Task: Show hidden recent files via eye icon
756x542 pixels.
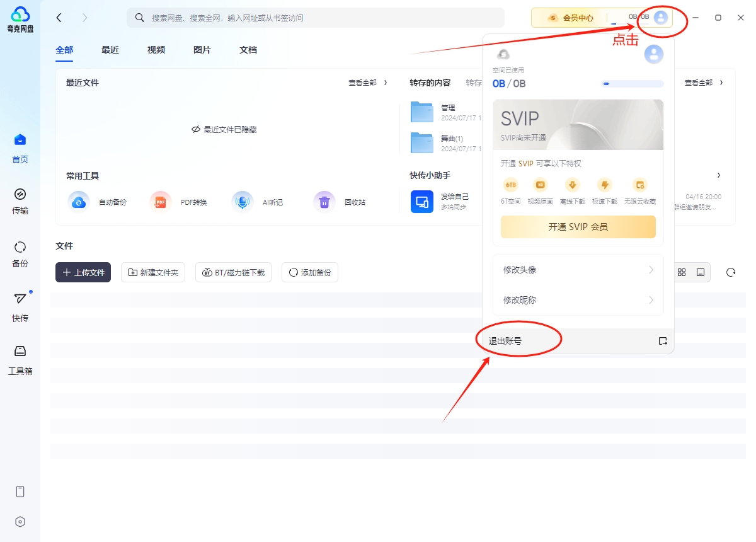Action: tap(195, 129)
